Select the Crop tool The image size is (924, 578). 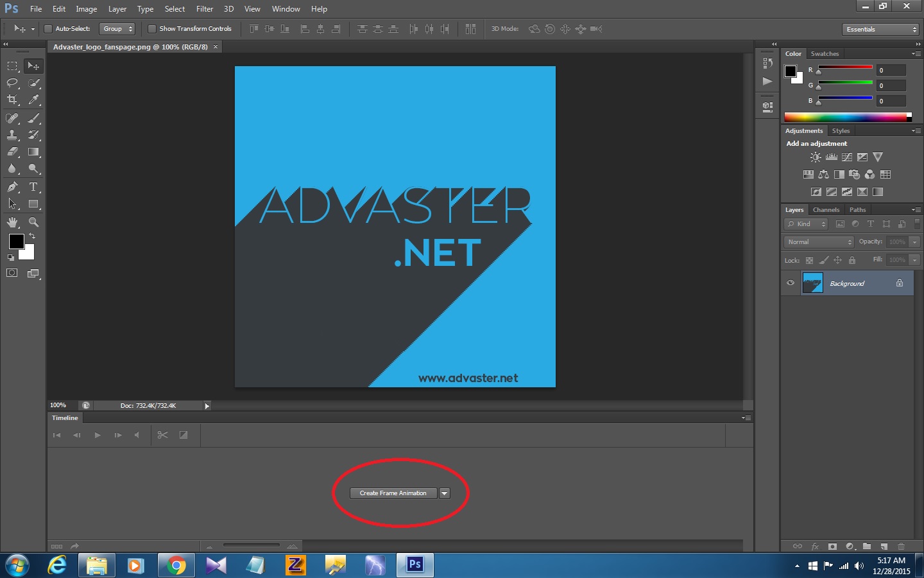(x=12, y=100)
